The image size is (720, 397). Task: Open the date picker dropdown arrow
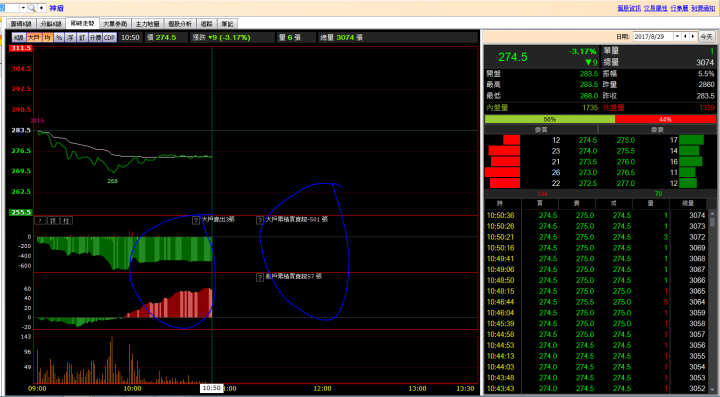tap(677, 37)
